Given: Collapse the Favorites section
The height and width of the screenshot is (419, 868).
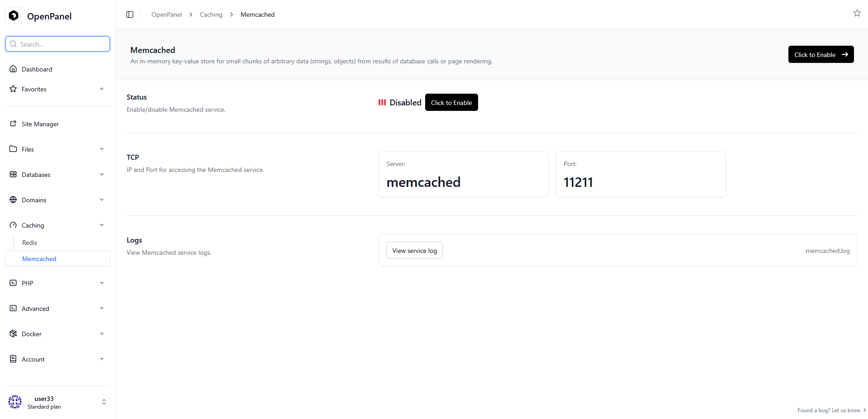Looking at the screenshot, I should 102,89.
